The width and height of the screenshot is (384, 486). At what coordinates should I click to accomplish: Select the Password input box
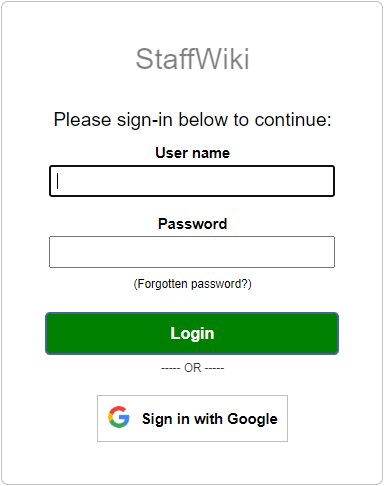click(x=192, y=252)
